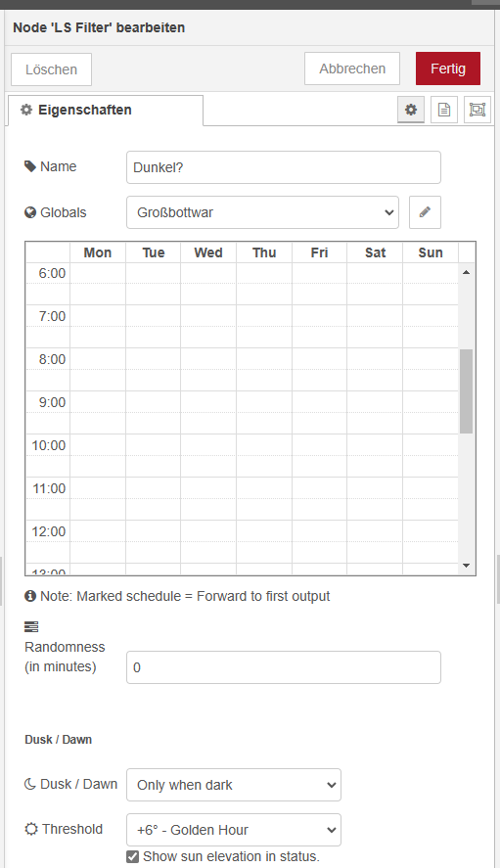Image resolution: width=500 pixels, height=868 pixels.
Task: Edit Globals config with pencil icon
Action: (425, 212)
